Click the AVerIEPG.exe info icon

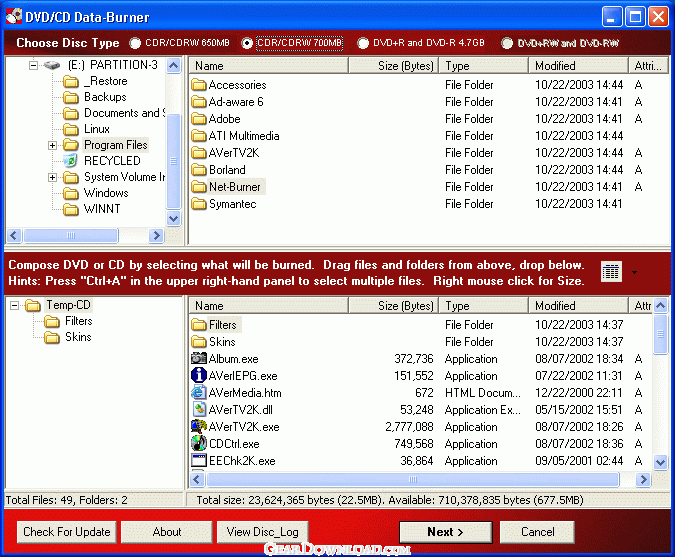(x=198, y=375)
